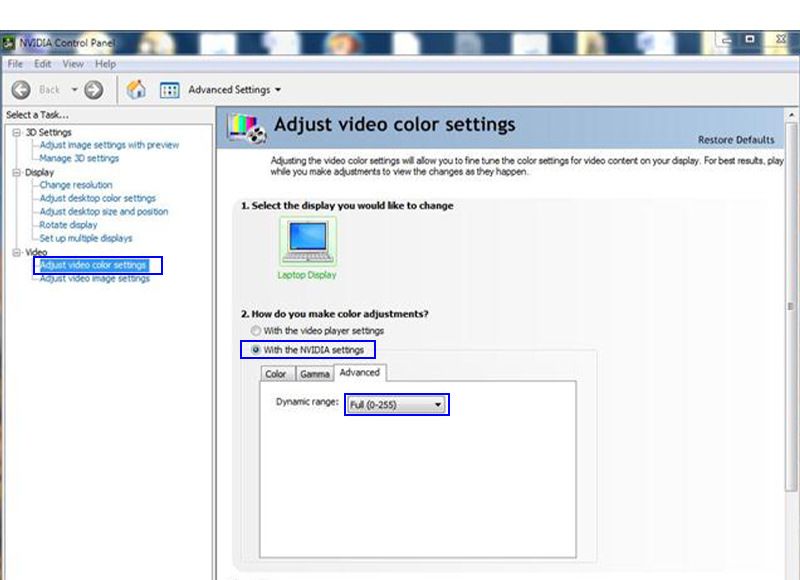
Task: Click the Restore Defaults link
Action: [x=735, y=140]
